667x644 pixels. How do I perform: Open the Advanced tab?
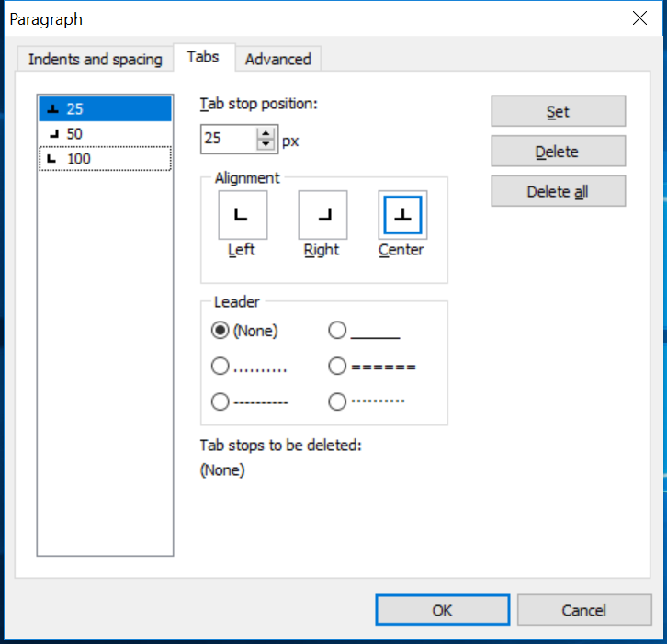[x=277, y=59]
